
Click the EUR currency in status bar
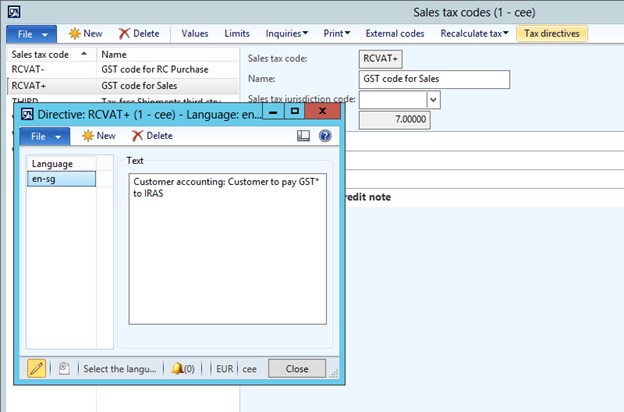click(x=225, y=369)
